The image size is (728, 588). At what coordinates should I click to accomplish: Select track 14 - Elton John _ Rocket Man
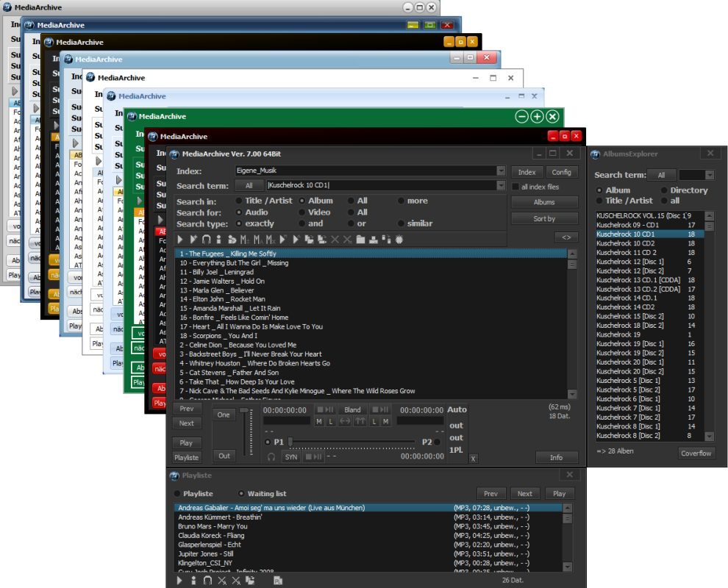[371, 299]
